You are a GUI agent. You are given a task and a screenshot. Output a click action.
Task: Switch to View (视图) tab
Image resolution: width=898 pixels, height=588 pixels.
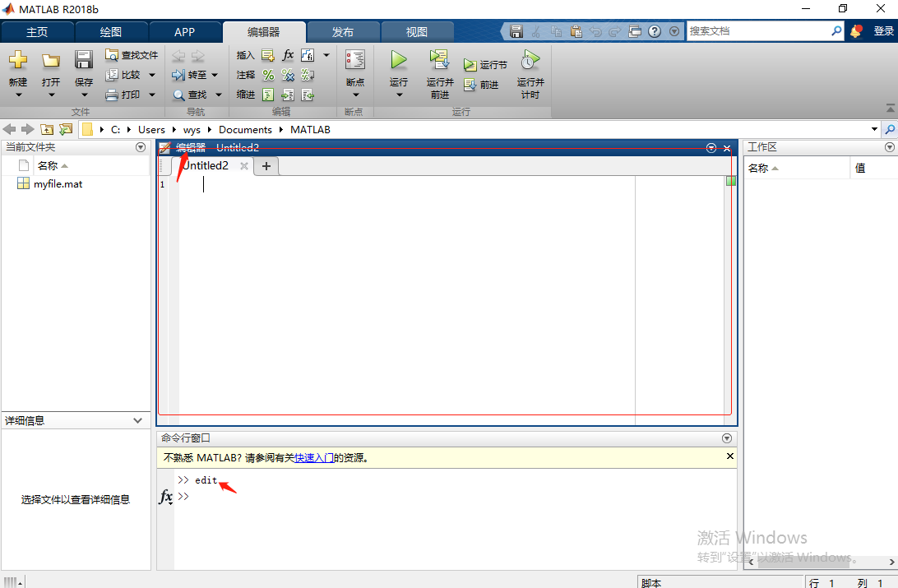(x=417, y=32)
